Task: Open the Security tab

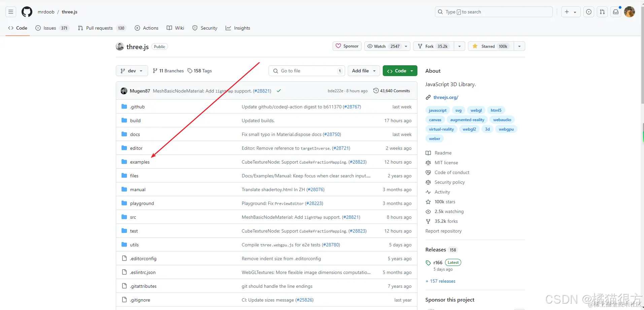Action: pos(205,28)
